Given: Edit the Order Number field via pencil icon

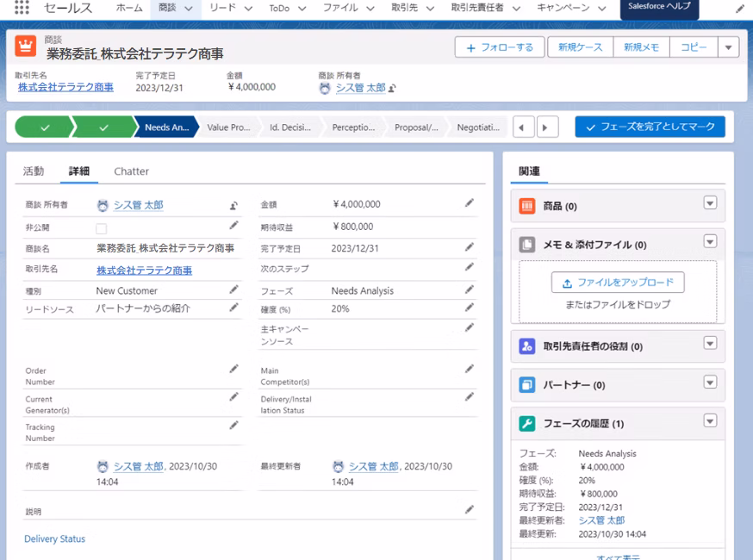Looking at the screenshot, I should click(x=233, y=369).
